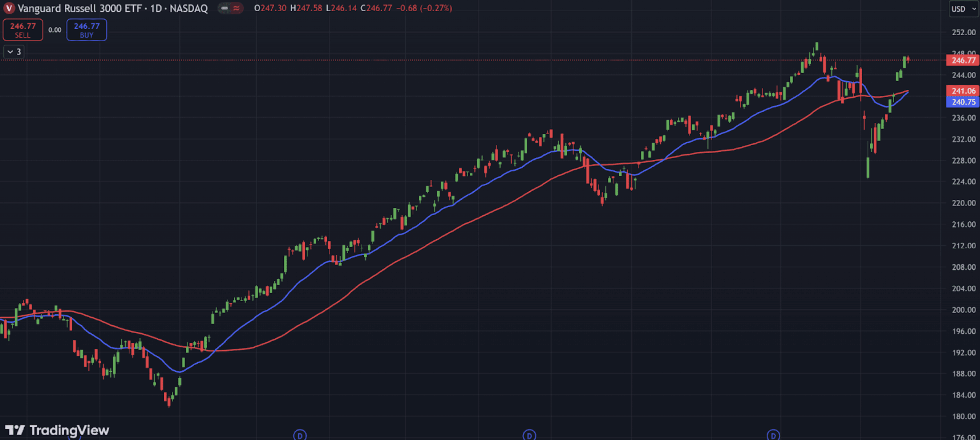Screen dimensions: 980x440
Task: Click the middle dividend D marker
Action: pyautogui.click(x=529, y=435)
